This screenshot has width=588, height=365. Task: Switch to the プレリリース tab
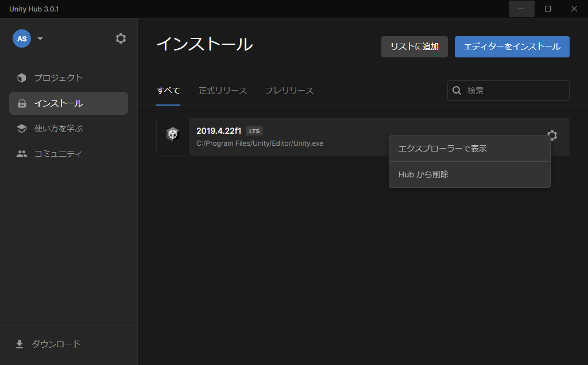click(x=289, y=91)
